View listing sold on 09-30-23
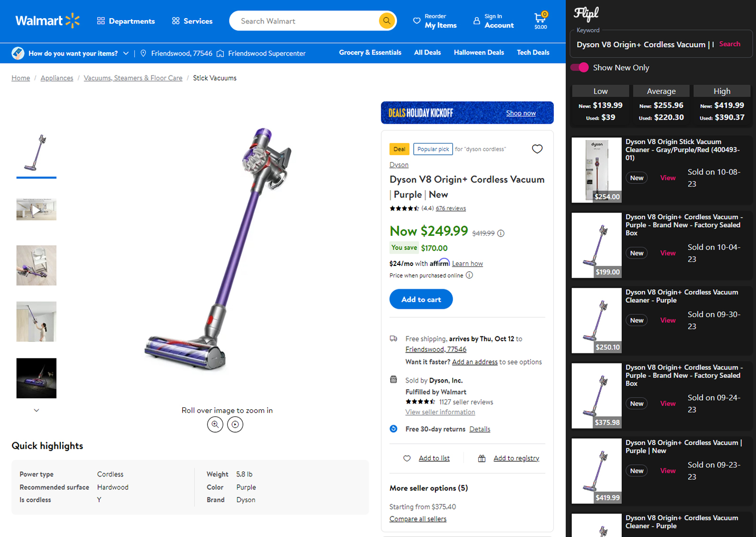The height and width of the screenshot is (537, 756). point(667,320)
